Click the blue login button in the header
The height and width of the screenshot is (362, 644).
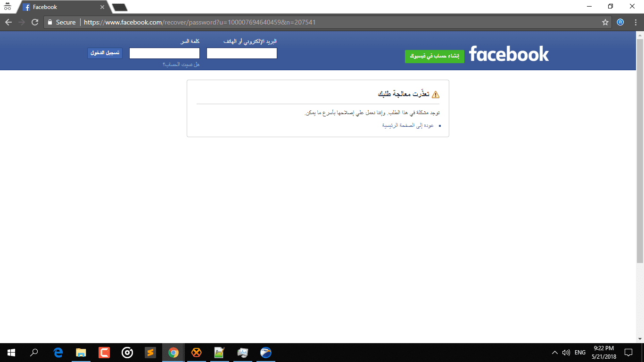coord(105,53)
